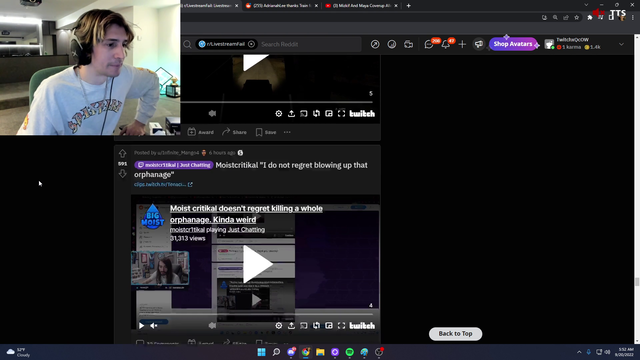This screenshot has width=640, height=360.
Task: Open Reddit notifications bell with 47 badge
Action: tap(446, 44)
